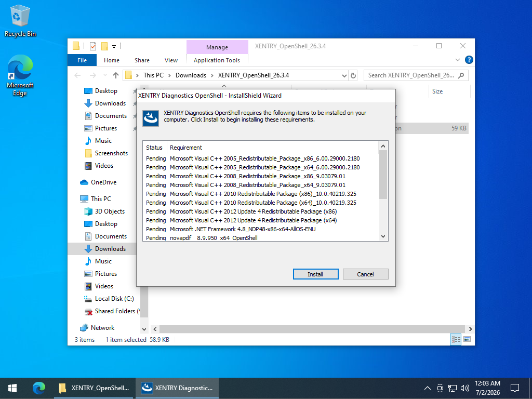The width and height of the screenshot is (532, 399).
Task: Click Downloads in the address breadcrumb
Action: click(x=191, y=75)
